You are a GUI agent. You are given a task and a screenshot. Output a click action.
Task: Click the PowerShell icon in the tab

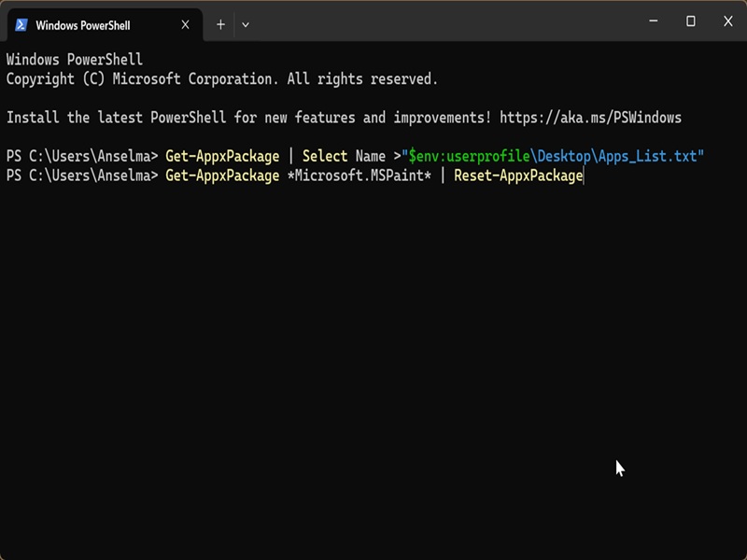(x=21, y=25)
